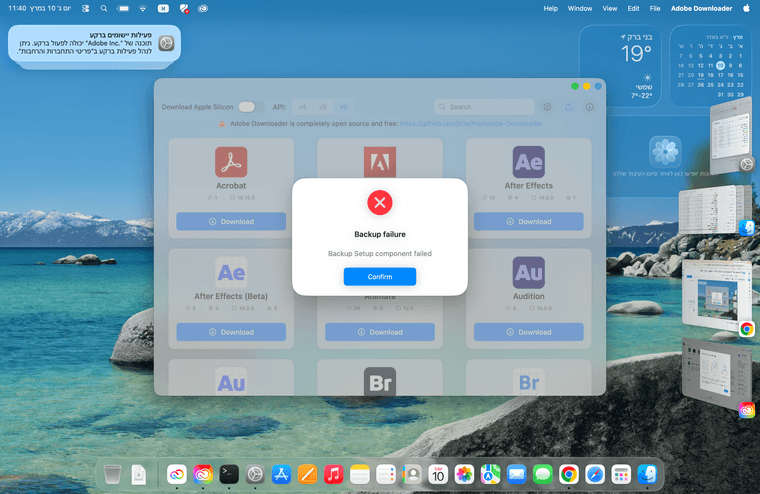Open the Adobe Downloader GitHub link
The width and height of the screenshot is (760, 494).
point(470,124)
